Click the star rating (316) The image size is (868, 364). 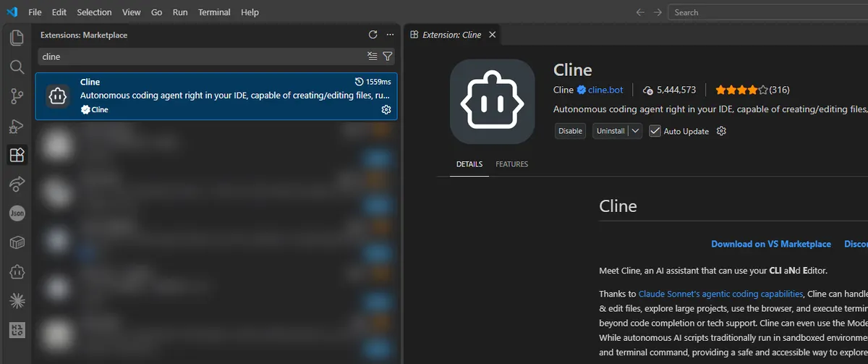pyautogui.click(x=752, y=90)
